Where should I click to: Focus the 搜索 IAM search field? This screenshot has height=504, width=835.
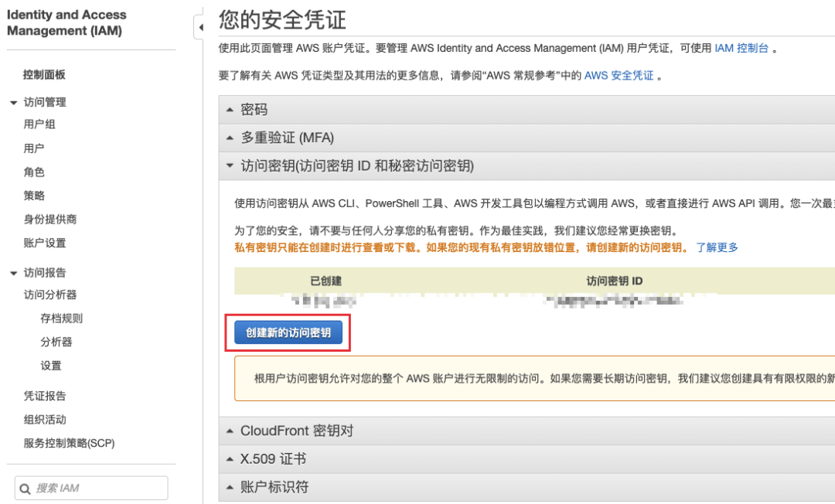click(x=91, y=488)
